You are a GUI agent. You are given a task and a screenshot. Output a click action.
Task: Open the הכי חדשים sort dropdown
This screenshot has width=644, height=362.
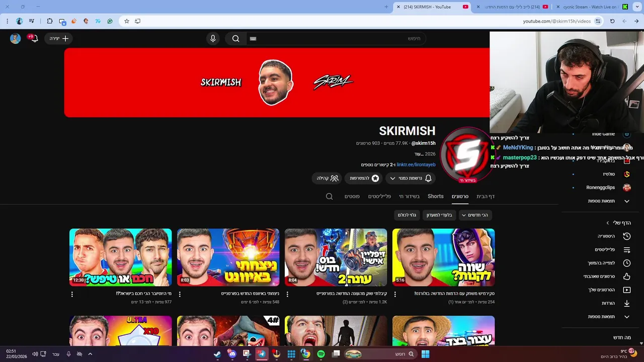(x=475, y=215)
